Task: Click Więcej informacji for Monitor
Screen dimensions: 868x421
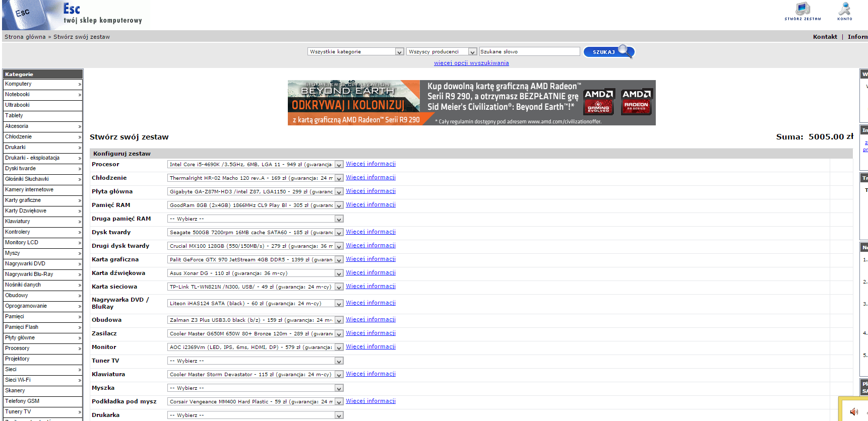Action: tap(370, 346)
